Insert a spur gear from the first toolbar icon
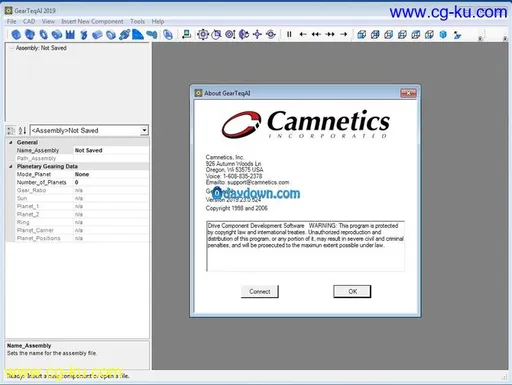The height and width of the screenshot is (385, 512). tap(16, 34)
